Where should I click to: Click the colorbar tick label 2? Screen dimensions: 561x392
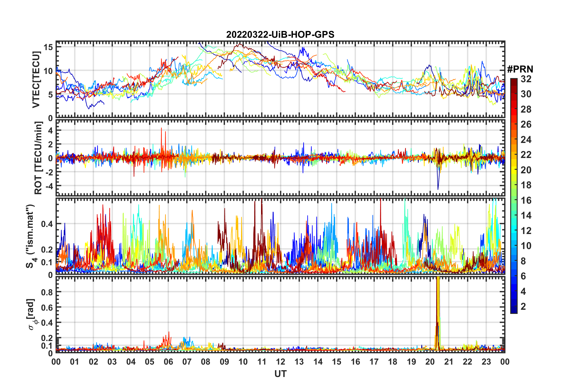coord(523,307)
